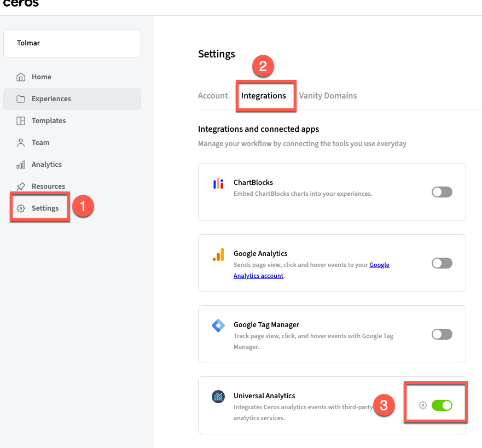
Task: Click the Home house icon in sidebar
Action: pyautogui.click(x=21, y=77)
